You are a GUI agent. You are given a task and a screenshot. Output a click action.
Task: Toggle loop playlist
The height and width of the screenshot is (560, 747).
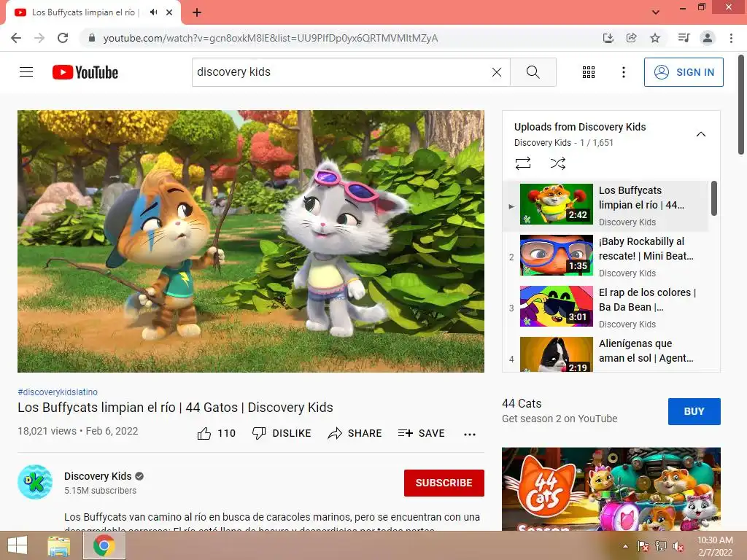coord(522,163)
